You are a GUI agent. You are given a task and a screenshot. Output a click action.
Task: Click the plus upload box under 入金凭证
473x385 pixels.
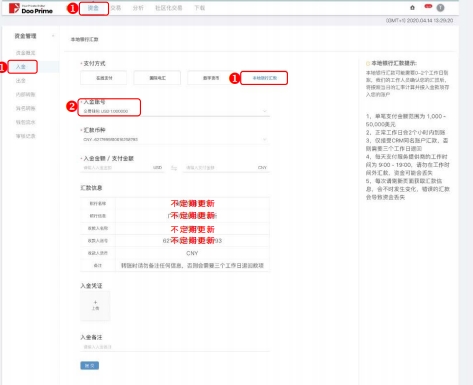pyautogui.click(x=95, y=306)
